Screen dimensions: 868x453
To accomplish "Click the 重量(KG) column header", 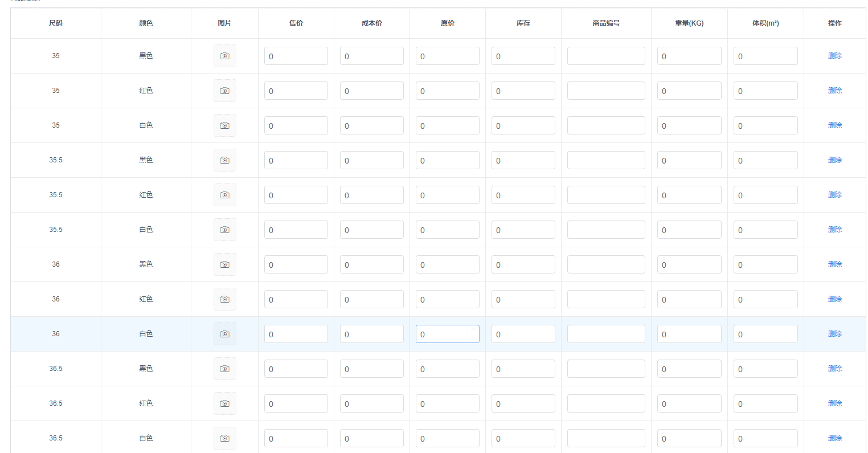I will 689,23.
